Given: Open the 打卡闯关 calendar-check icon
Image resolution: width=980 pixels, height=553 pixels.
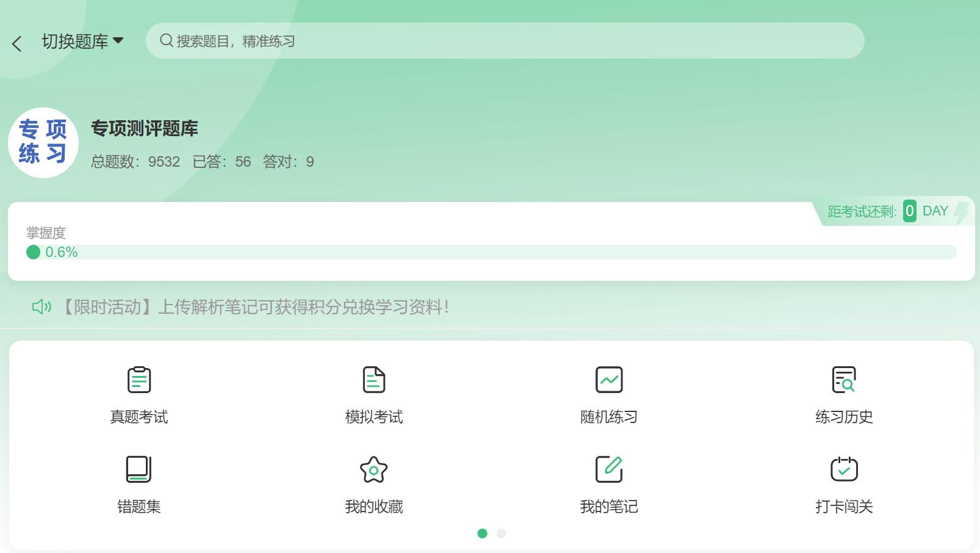Looking at the screenshot, I should click(x=844, y=469).
